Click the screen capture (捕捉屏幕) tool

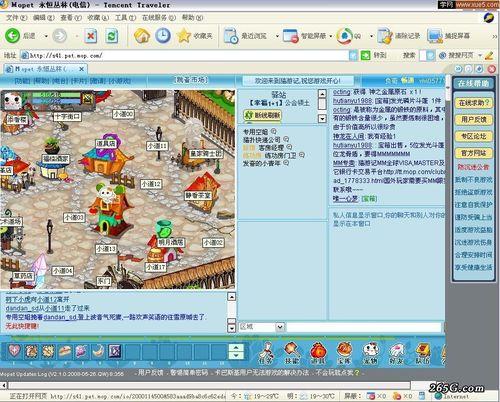pos(449,36)
